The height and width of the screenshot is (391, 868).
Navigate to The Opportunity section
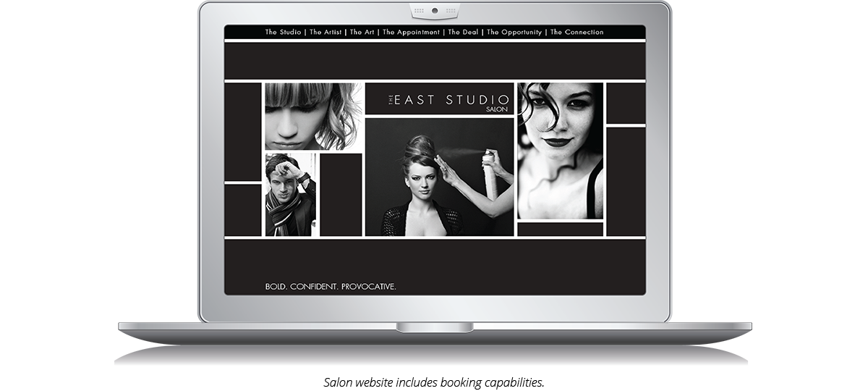click(516, 33)
